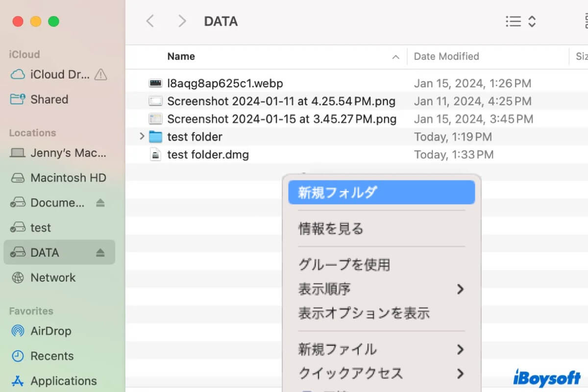Open Recents from Favorites

[49, 356]
